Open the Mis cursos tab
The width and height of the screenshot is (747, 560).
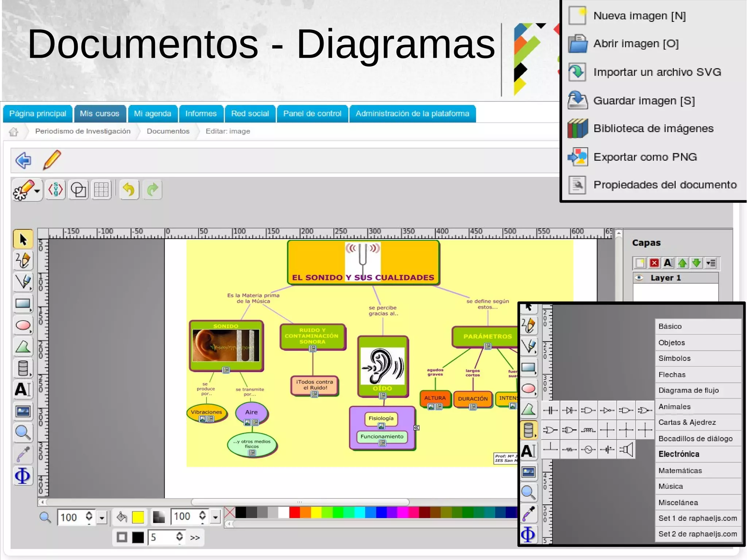click(x=100, y=113)
